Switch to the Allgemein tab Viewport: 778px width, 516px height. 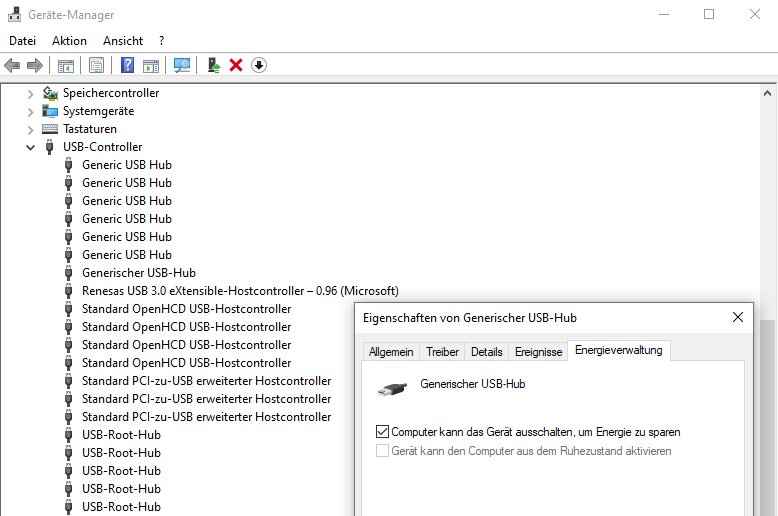coord(391,352)
